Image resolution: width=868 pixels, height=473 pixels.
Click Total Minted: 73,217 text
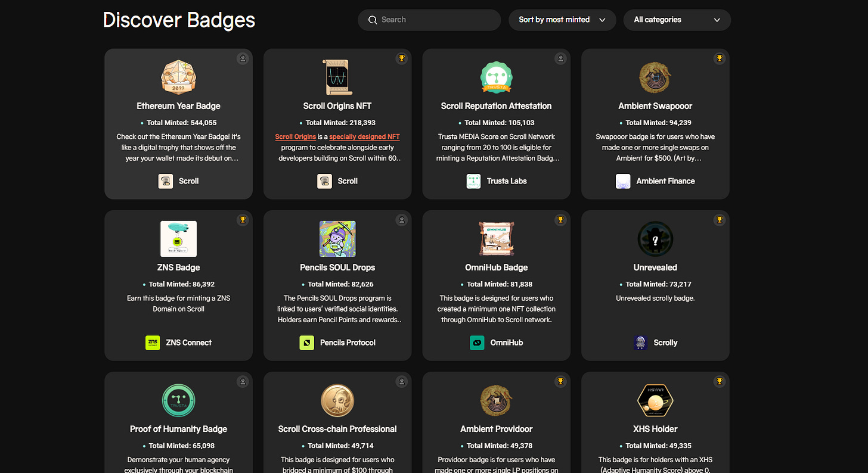(x=659, y=284)
